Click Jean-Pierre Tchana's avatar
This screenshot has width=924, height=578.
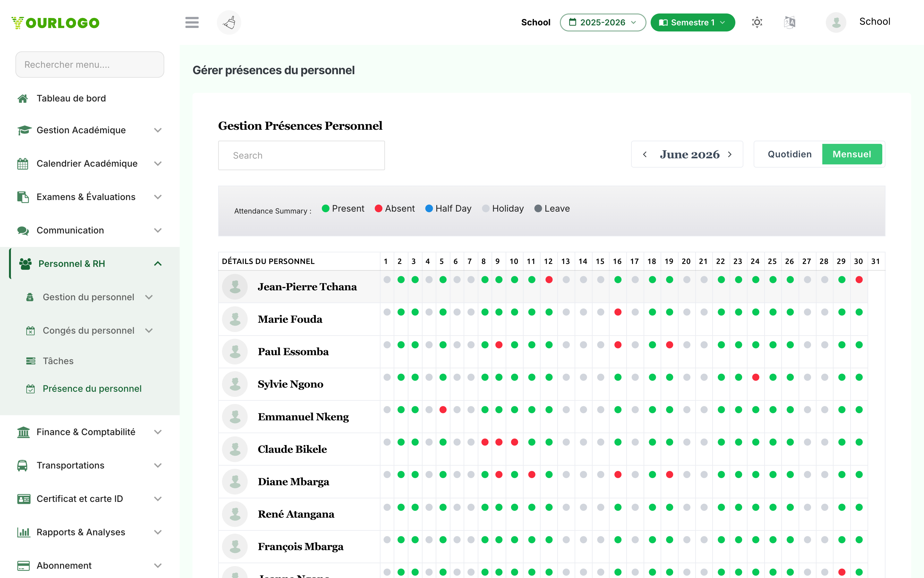235,287
